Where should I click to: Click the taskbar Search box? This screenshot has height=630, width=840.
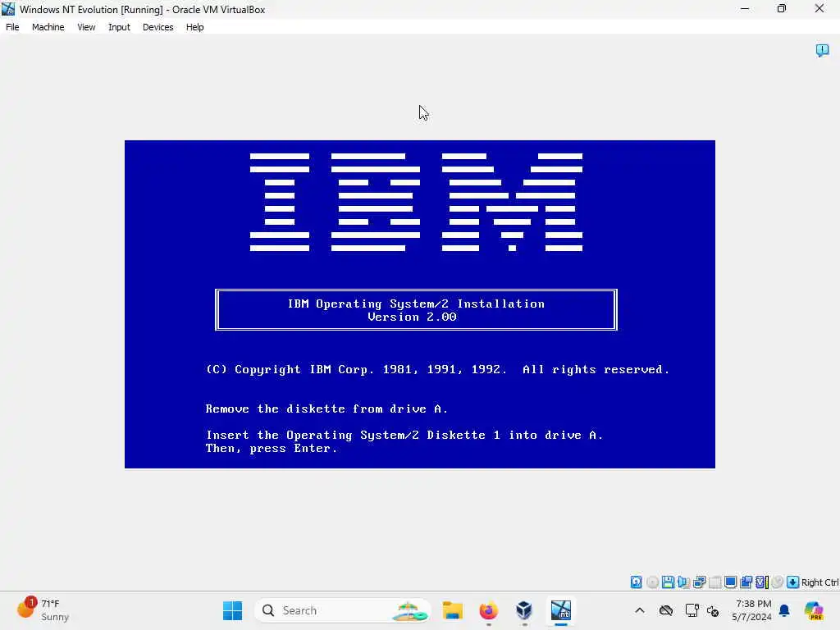click(343, 610)
